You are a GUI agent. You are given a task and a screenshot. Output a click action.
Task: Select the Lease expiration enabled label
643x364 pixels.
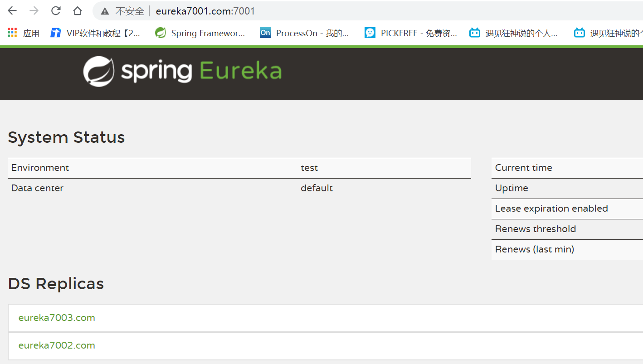point(551,209)
